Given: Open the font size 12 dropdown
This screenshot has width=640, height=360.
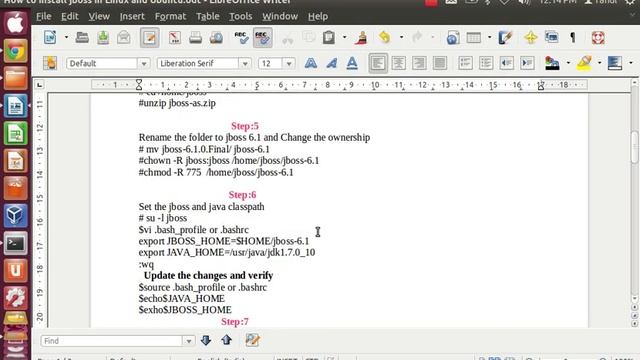Looking at the screenshot, I should pyautogui.click(x=289, y=64).
